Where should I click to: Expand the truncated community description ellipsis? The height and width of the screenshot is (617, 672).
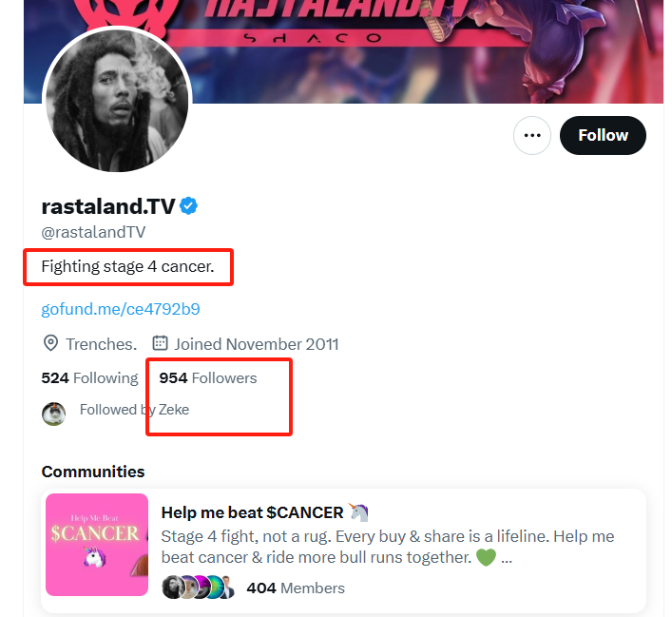507,558
